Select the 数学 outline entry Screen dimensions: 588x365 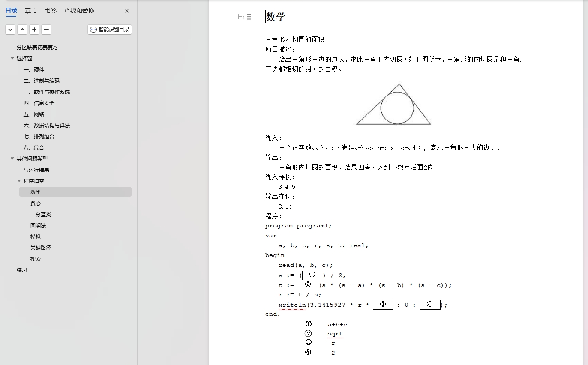[75, 192]
